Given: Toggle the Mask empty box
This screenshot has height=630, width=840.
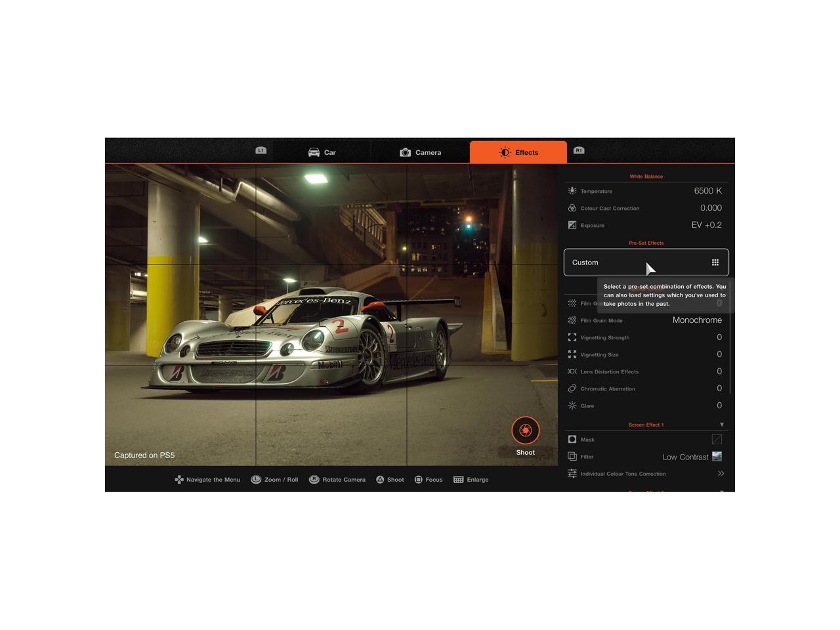Looking at the screenshot, I should coord(717,440).
